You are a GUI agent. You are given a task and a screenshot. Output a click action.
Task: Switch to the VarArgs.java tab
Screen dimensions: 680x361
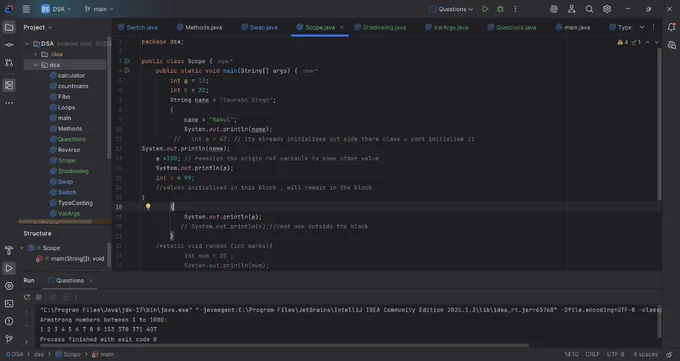click(x=446, y=27)
